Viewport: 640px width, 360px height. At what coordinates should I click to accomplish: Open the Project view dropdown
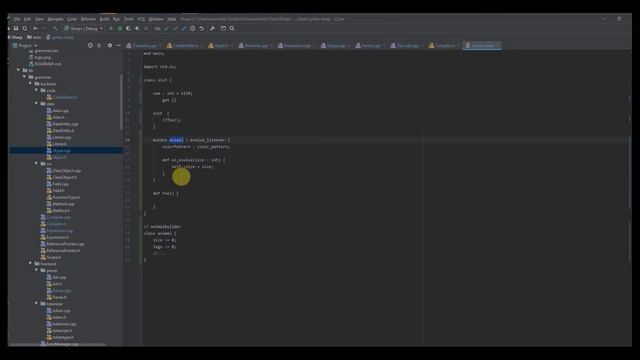click(x=25, y=46)
